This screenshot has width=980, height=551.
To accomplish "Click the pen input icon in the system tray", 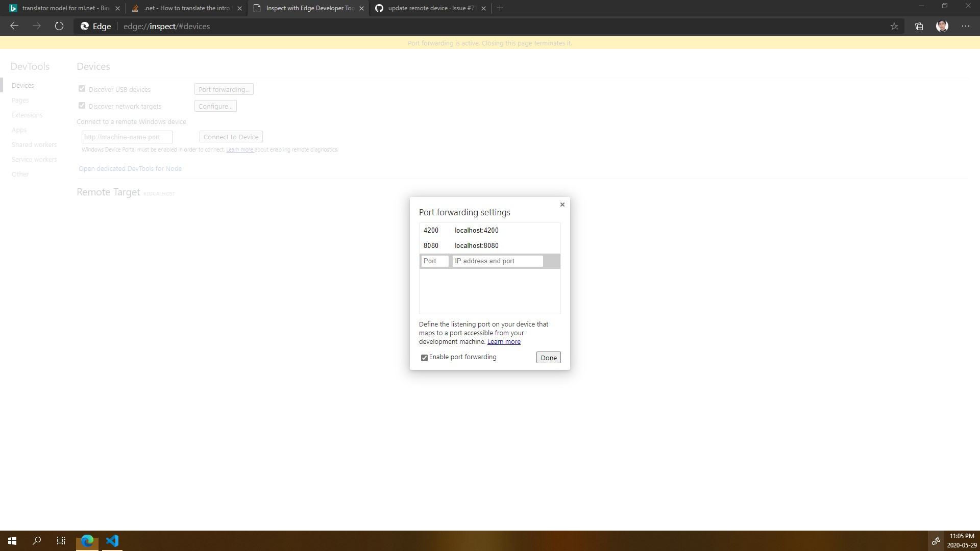I will pyautogui.click(x=937, y=541).
